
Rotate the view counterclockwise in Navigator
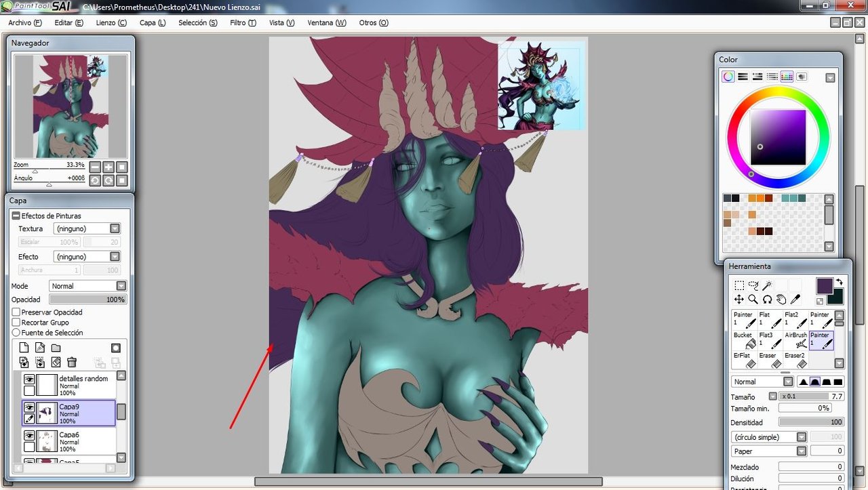click(x=95, y=180)
